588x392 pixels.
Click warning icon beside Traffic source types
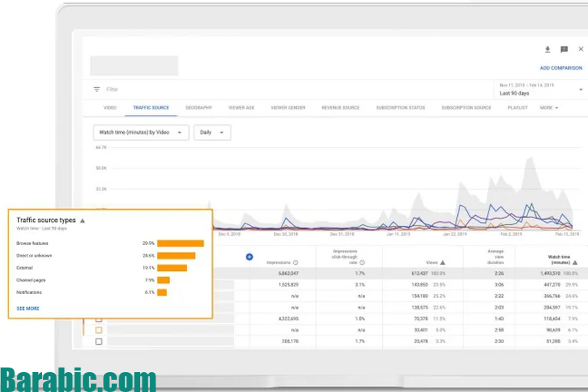click(83, 220)
